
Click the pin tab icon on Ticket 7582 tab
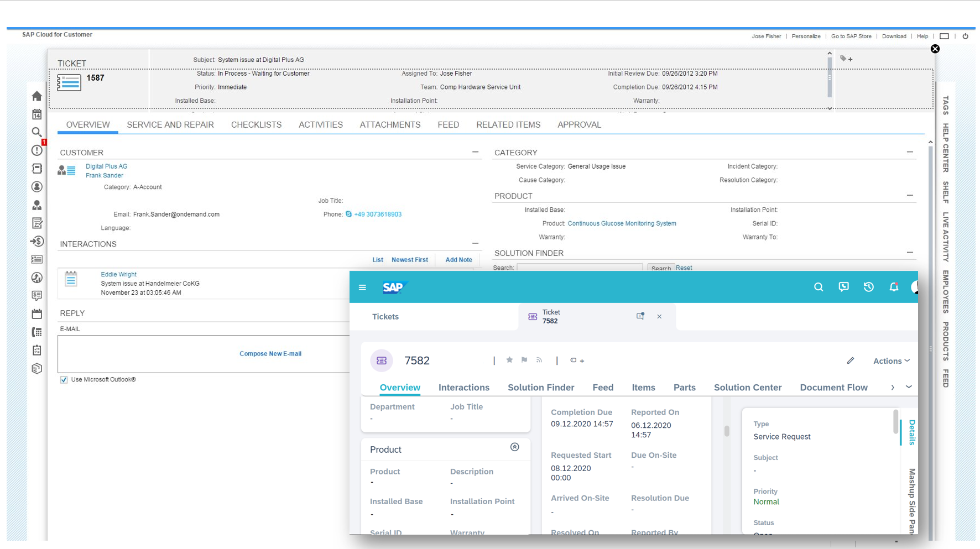(x=640, y=316)
